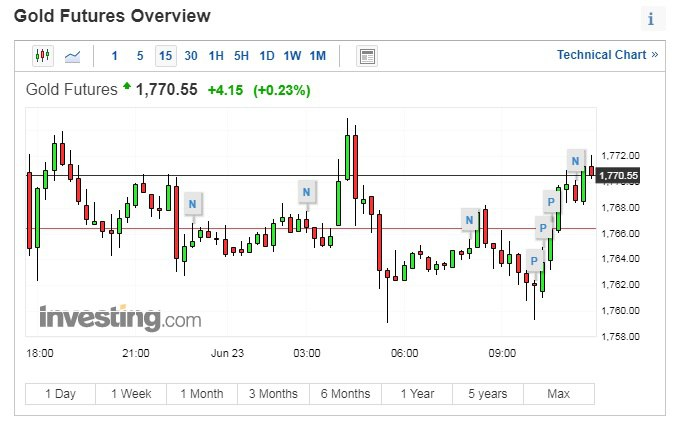The height and width of the screenshot is (428, 680).
Task: Select the 1H interval
Action: (x=216, y=56)
